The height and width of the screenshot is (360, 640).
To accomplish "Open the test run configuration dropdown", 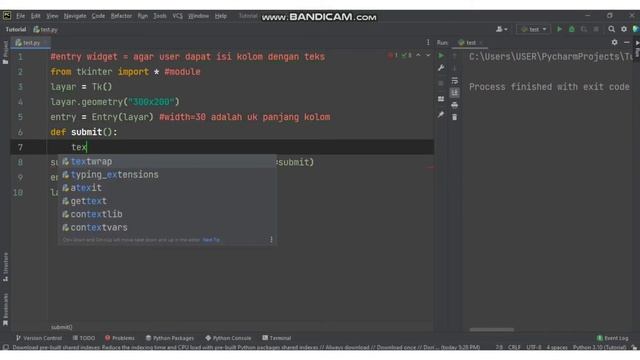I will pyautogui.click(x=533, y=29).
